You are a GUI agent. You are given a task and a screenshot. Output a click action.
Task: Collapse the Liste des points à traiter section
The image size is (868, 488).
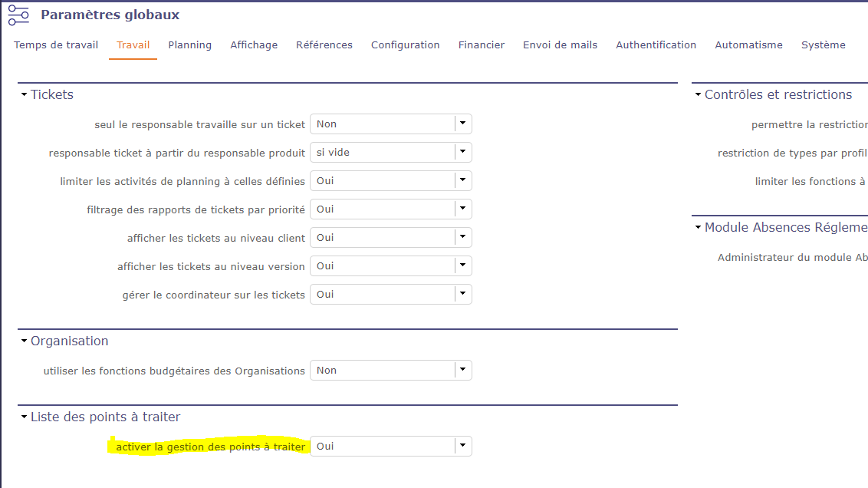[24, 417]
